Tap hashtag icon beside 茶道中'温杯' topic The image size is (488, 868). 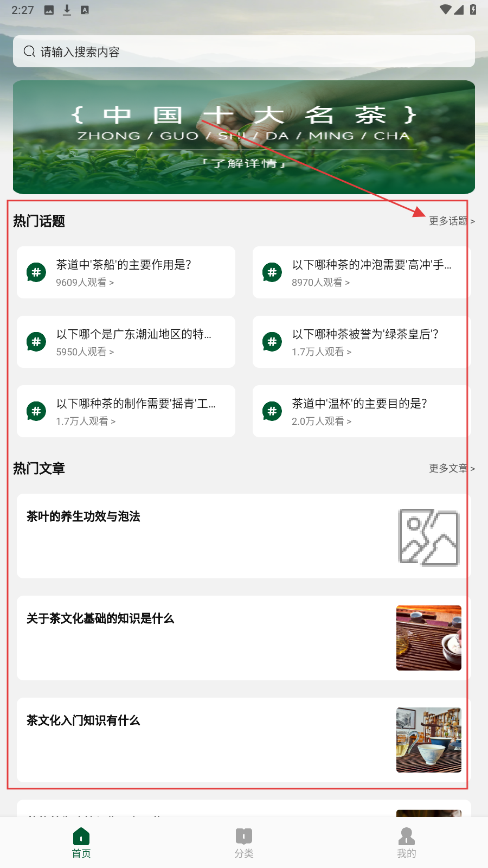coord(272,411)
